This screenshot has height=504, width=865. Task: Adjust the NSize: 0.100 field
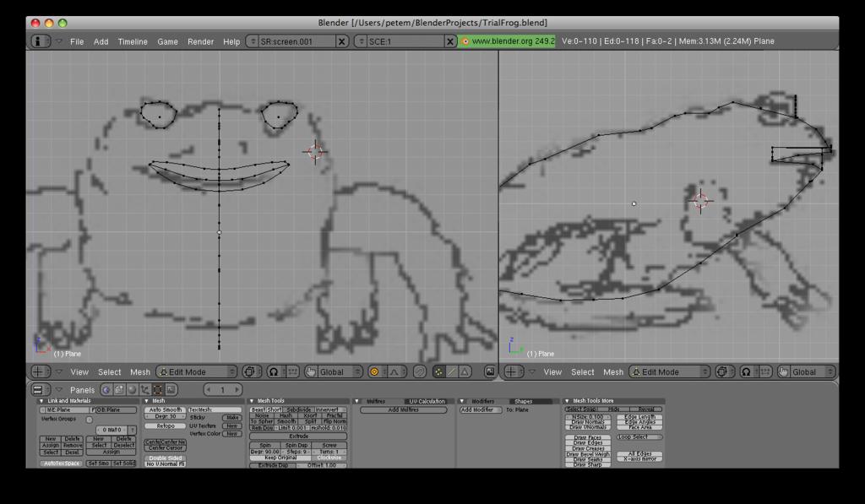point(588,417)
